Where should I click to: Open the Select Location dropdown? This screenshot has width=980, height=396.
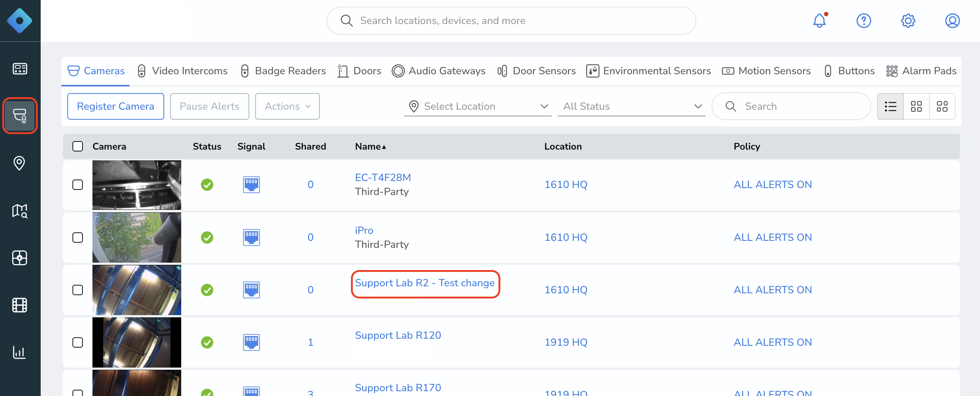pos(477,106)
